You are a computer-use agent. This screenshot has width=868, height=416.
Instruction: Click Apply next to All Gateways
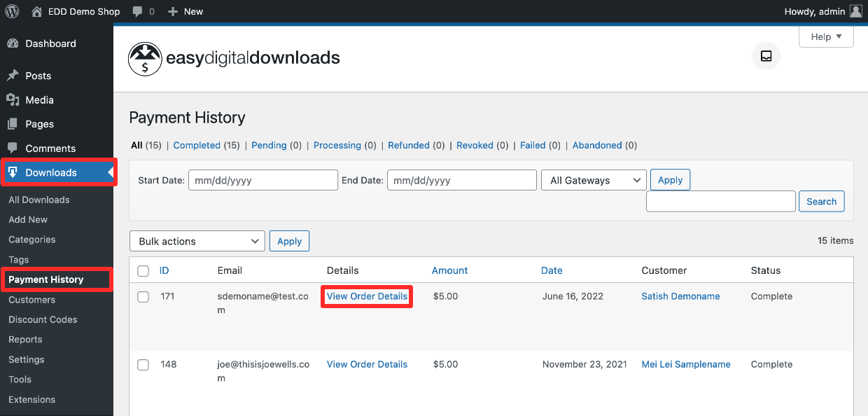670,180
